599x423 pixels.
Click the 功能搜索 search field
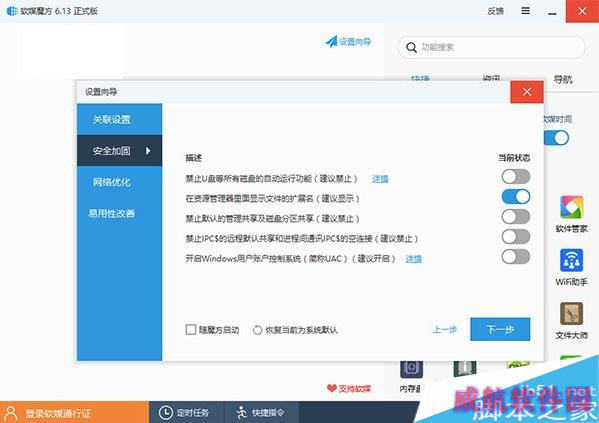click(x=491, y=47)
